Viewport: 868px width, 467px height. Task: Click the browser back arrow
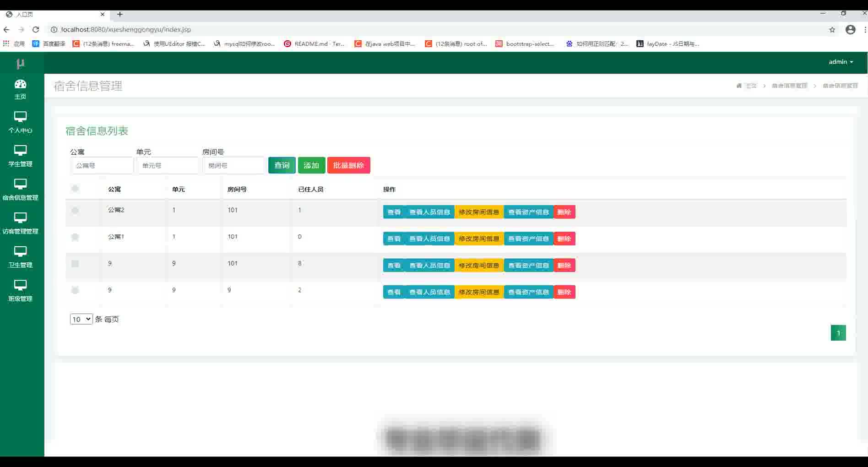click(6, 29)
